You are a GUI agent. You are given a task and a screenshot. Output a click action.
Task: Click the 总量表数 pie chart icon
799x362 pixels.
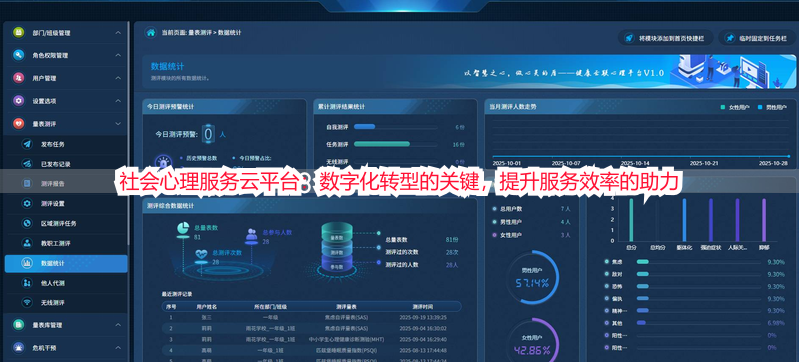183,229
